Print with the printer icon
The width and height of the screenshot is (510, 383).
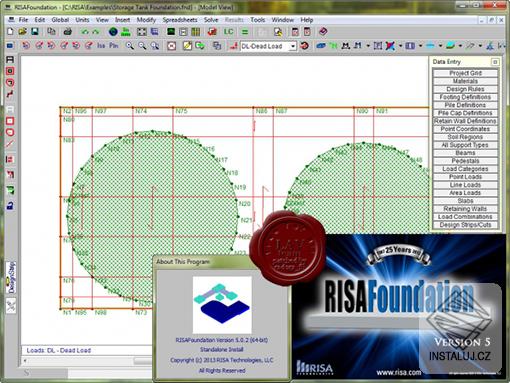point(68,32)
